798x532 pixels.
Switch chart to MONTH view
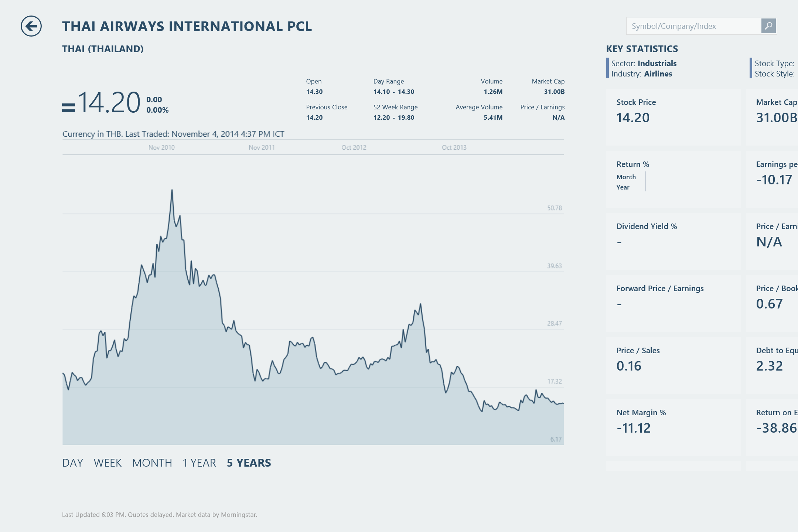tap(152, 463)
